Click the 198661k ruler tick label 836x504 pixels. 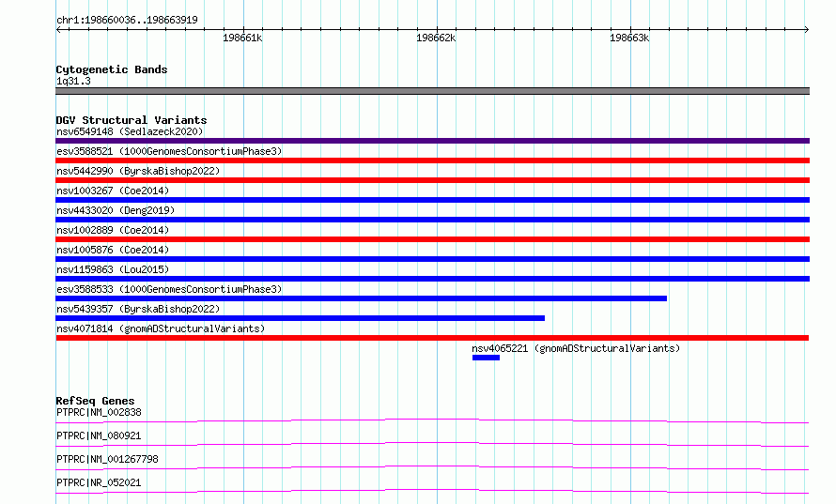[x=242, y=38]
